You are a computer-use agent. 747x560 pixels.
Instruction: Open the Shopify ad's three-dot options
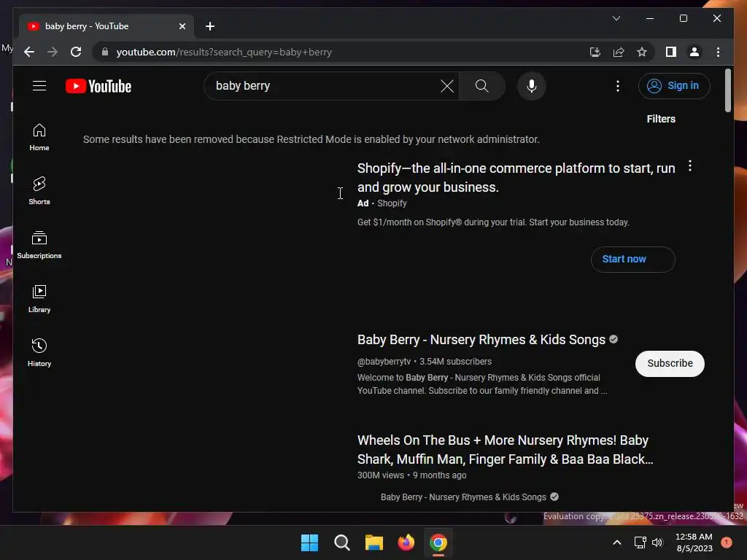(690, 166)
